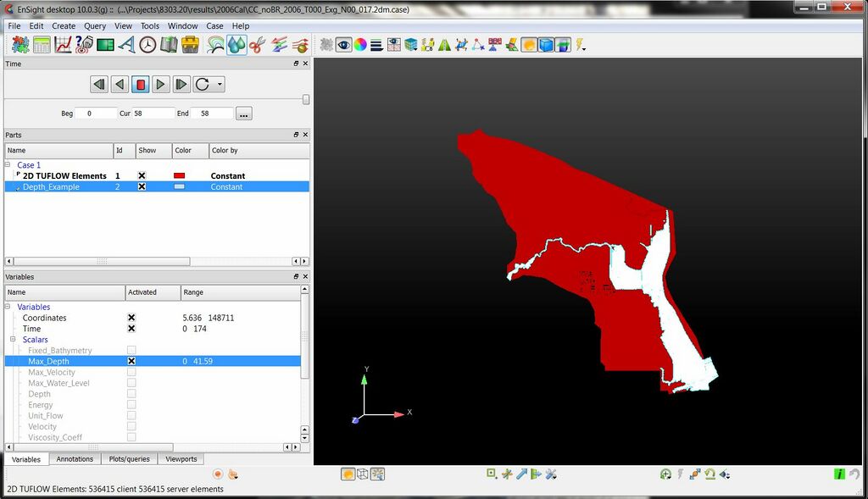Click the scissors clip tool icon
The image size is (868, 499).
[x=257, y=45]
